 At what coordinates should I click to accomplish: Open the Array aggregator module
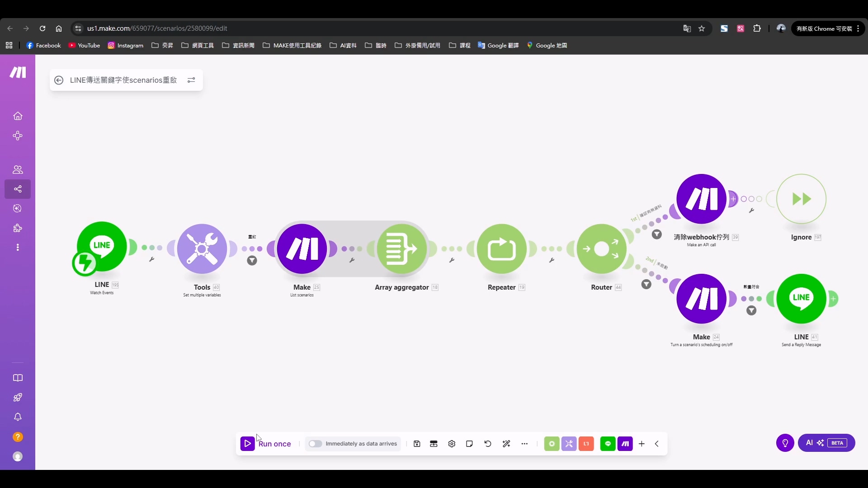(402, 249)
